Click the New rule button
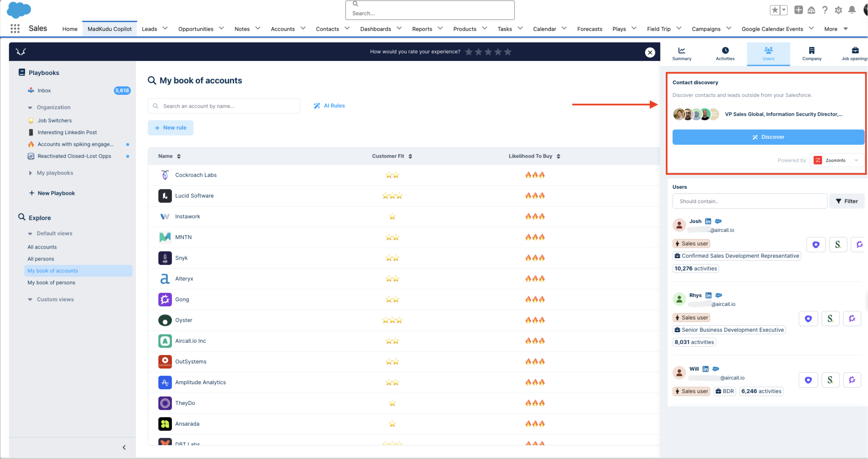The width and height of the screenshot is (868, 459). pyautogui.click(x=171, y=128)
